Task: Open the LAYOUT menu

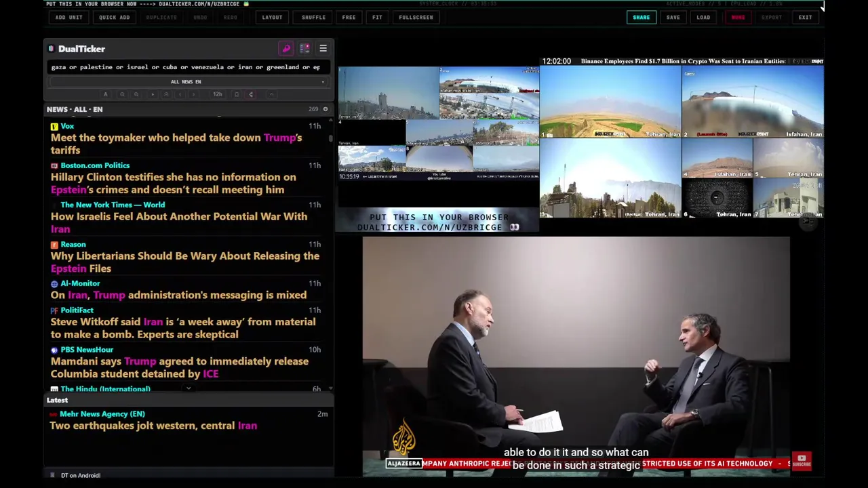Action: (272, 18)
